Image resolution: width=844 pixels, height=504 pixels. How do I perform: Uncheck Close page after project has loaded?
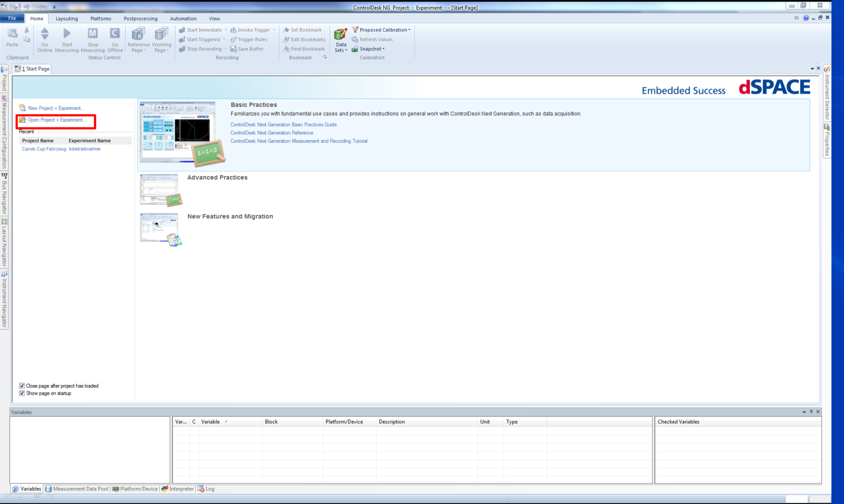pos(22,386)
